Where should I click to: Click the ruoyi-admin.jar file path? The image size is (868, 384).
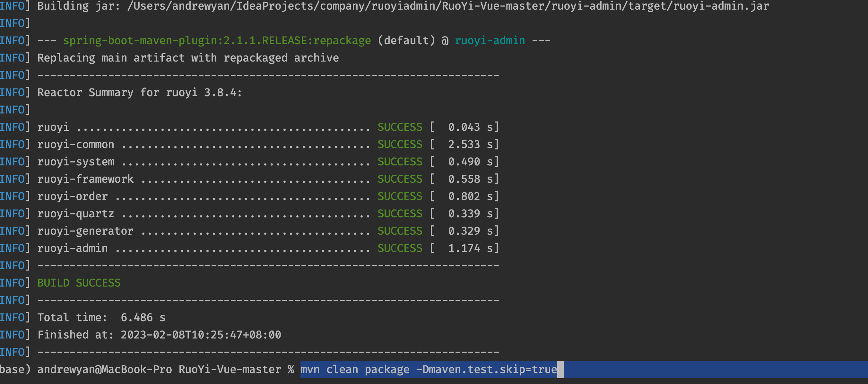point(448,6)
